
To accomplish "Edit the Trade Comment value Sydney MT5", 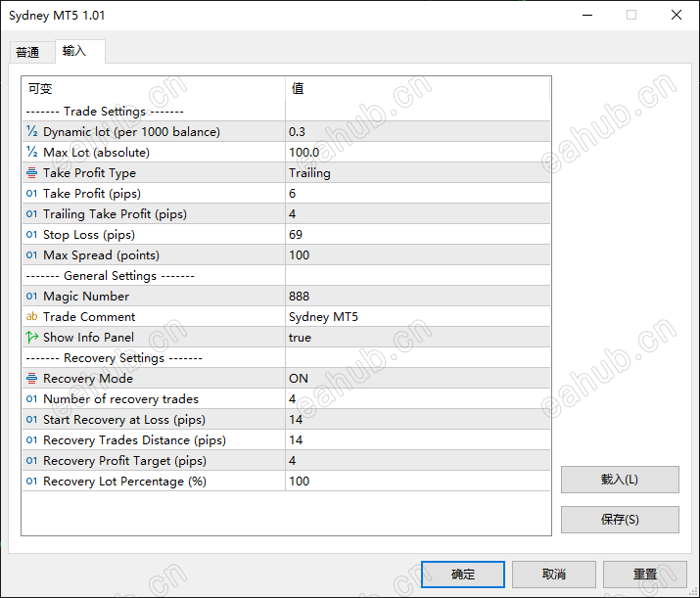I will (x=417, y=316).
